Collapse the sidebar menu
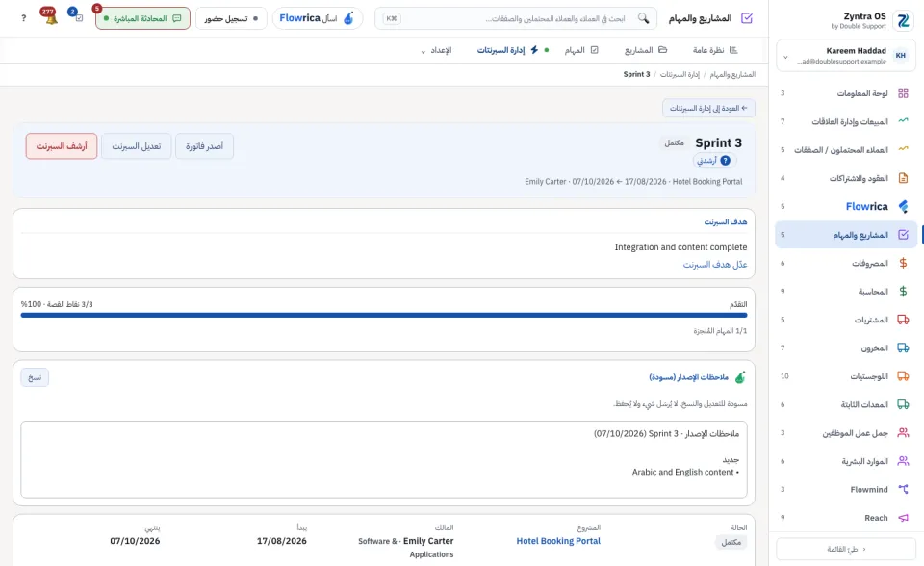 point(846,549)
